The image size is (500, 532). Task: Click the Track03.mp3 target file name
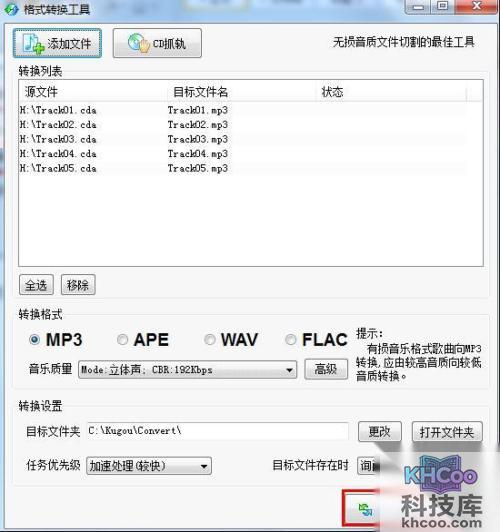198,139
